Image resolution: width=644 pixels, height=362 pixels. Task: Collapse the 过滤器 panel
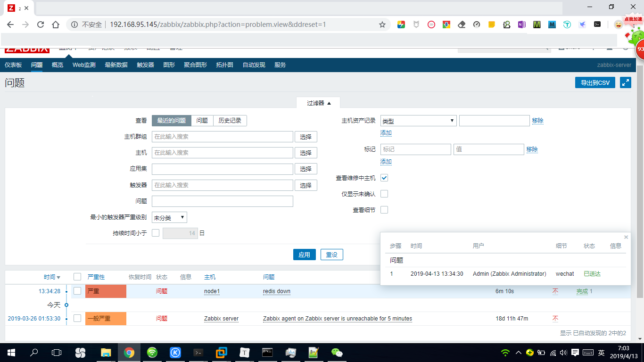pos(318,102)
